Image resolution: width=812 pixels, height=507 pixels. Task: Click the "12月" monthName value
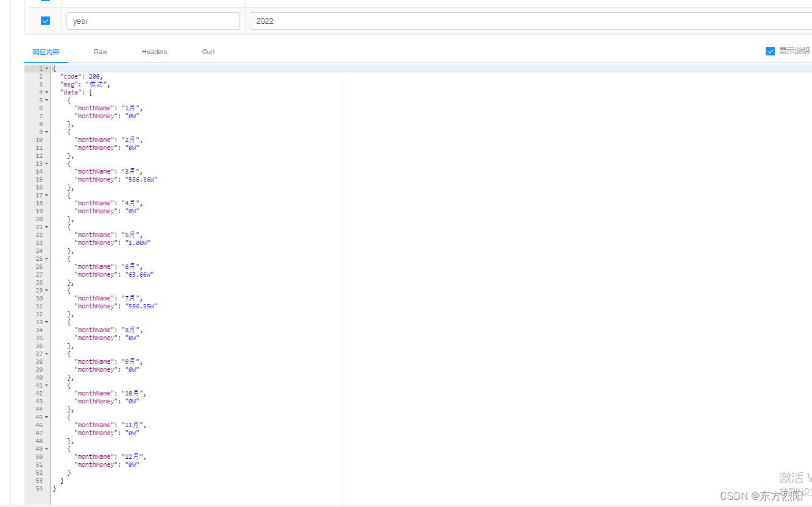click(132, 456)
